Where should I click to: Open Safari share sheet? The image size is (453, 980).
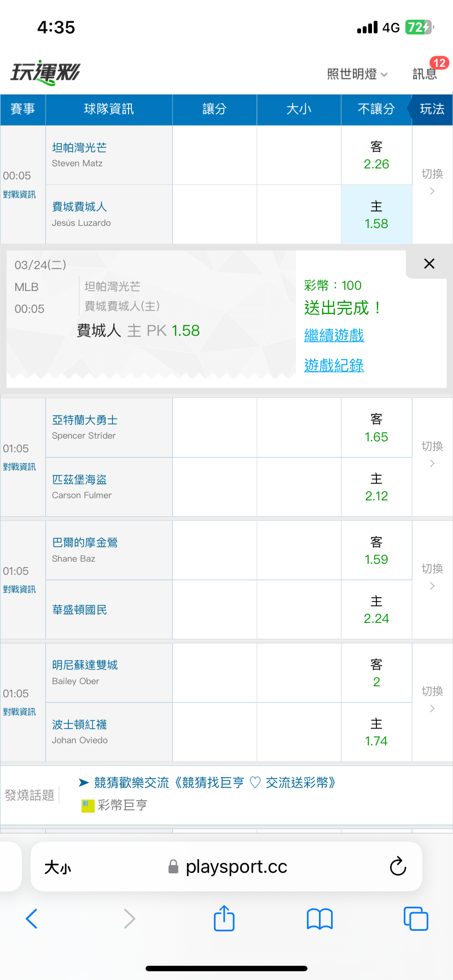[224, 918]
